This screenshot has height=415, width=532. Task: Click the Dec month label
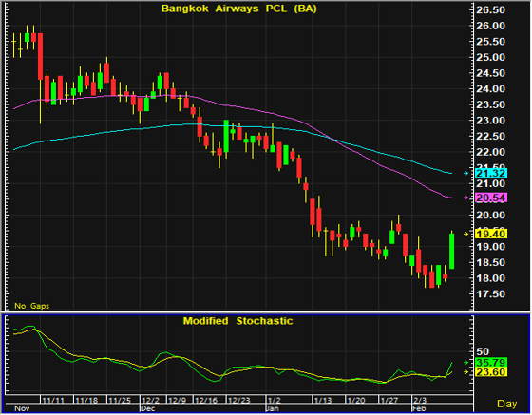click(148, 408)
